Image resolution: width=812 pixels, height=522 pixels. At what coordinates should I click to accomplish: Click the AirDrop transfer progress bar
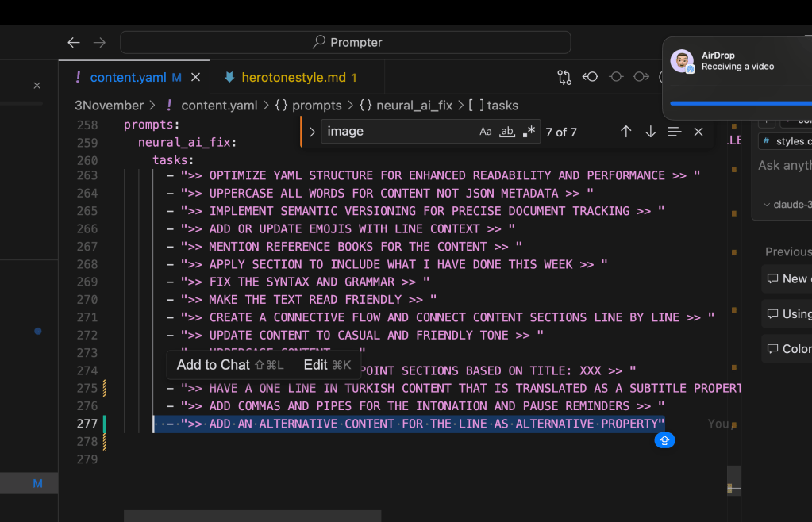tap(741, 103)
